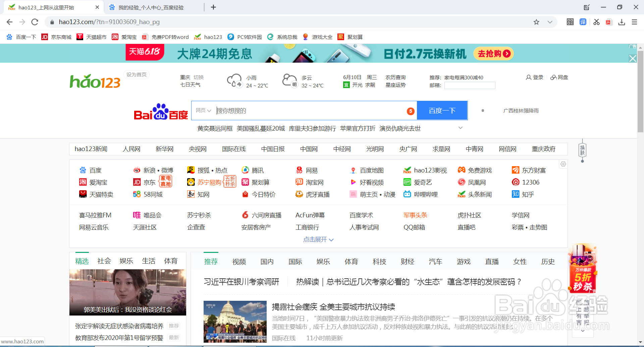Image resolution: width=644 pixels, height=347 pixels.
Task: Open the 网页 search type dropdown
Action: 203,111
